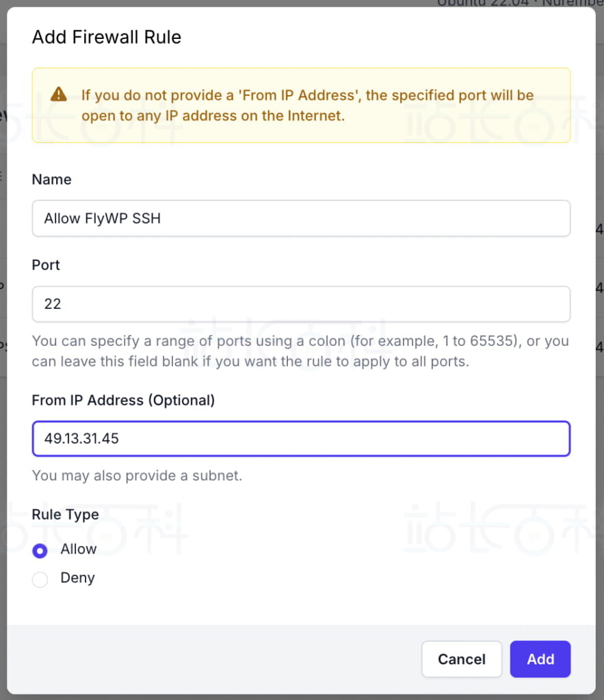
Task: Click the "You may also provide a subnet" hint
Action: 137,476
